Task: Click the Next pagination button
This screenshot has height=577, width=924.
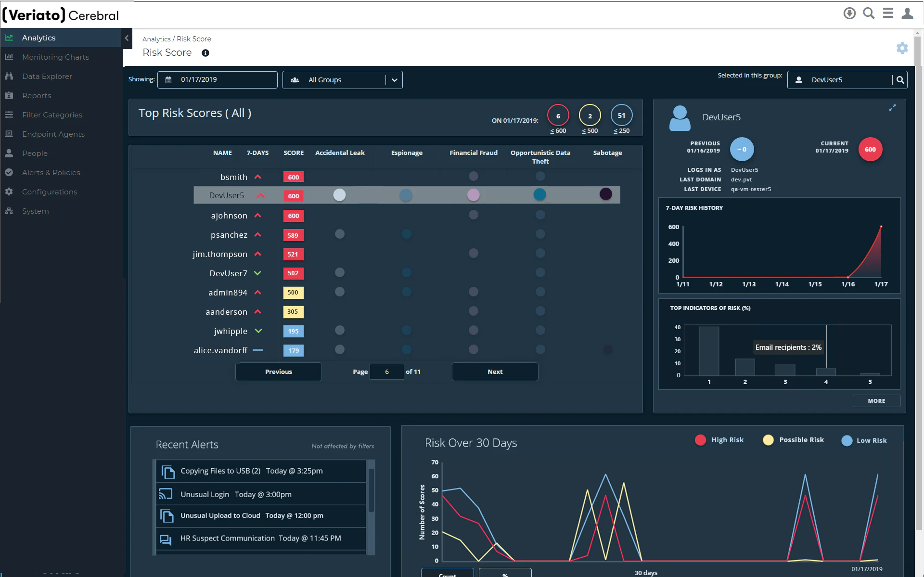Action: click(495, 372)
